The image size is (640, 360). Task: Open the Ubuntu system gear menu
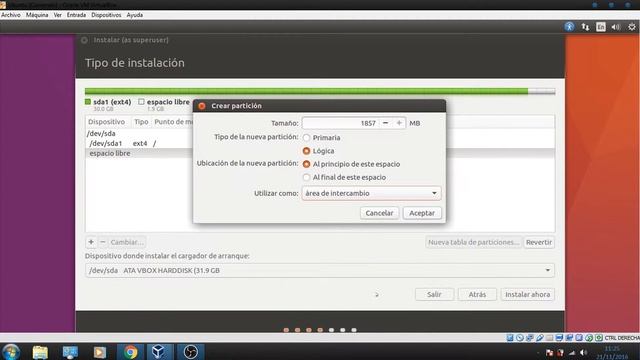632,27
